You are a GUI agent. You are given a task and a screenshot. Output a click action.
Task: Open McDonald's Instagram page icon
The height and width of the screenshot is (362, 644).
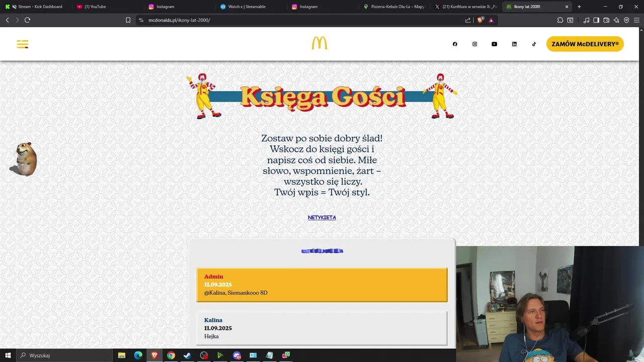(x=474, y=44)
